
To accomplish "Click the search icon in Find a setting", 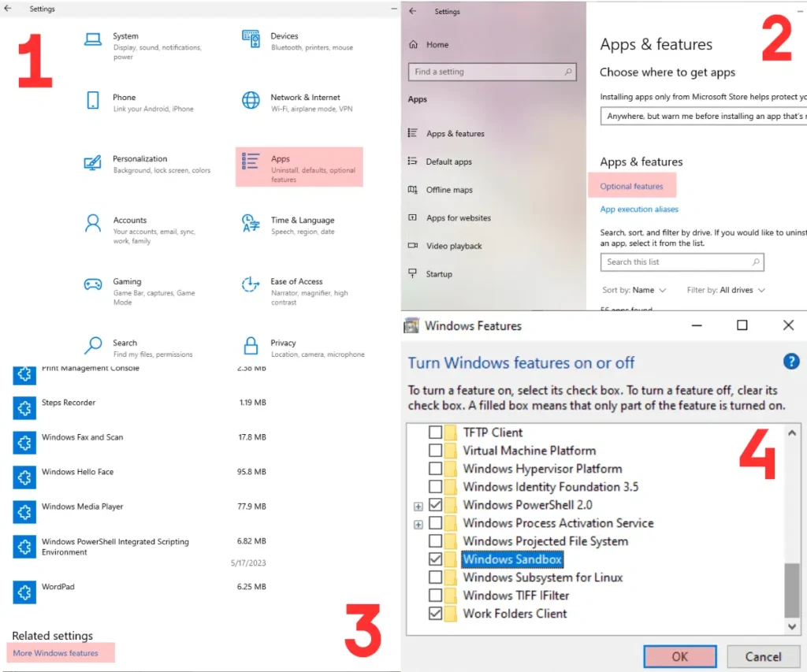I will point(567,72).
